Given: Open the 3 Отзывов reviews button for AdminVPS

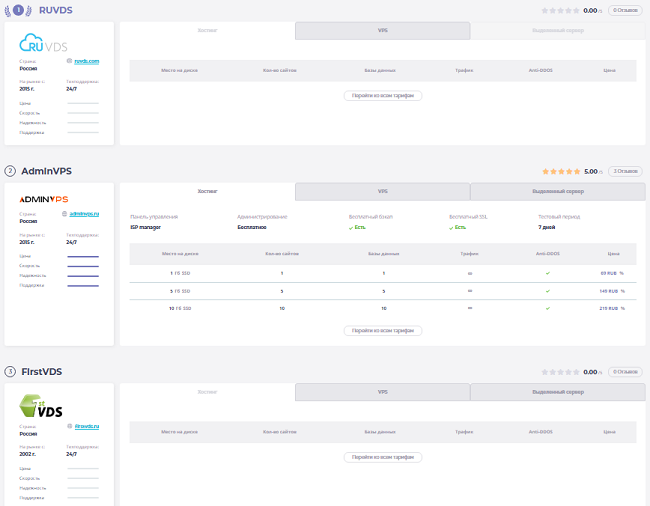Looking at the screenshot, I should [x=625, y=171].
